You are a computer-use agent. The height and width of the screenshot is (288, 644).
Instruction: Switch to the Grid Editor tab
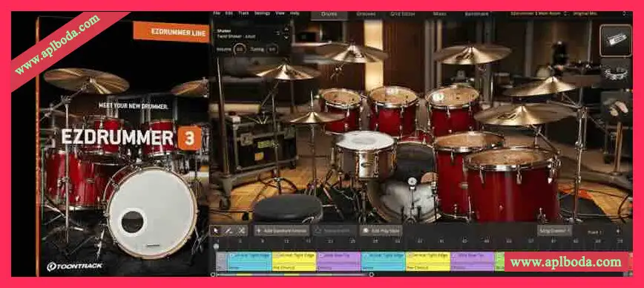402,14
